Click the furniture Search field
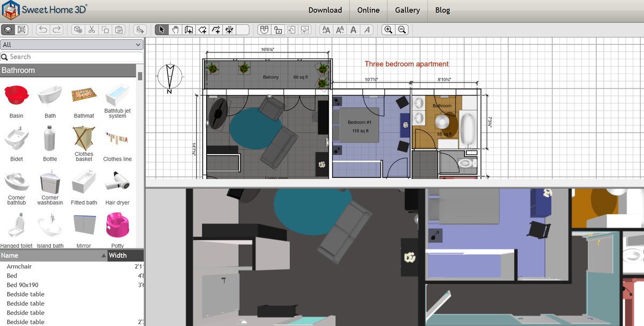Viewport: 644px width, 326px height. click(x=72, y=57)
